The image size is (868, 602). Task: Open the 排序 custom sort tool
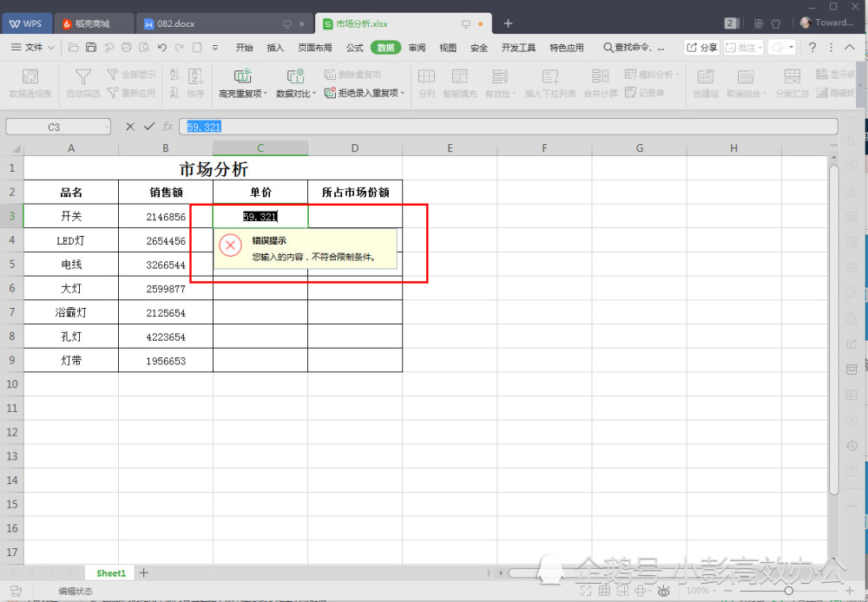click(196, 83)
